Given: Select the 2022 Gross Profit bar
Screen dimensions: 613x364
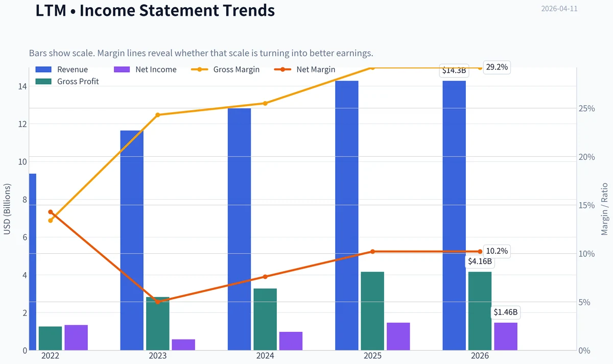Looking at the screenshot, I should tap(50, 338).
